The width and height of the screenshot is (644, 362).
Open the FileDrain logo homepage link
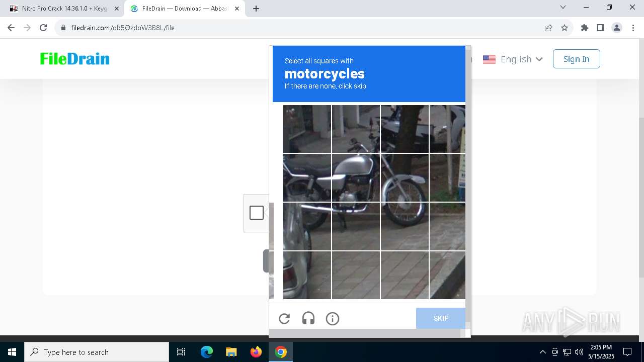[x=75, y=59]
